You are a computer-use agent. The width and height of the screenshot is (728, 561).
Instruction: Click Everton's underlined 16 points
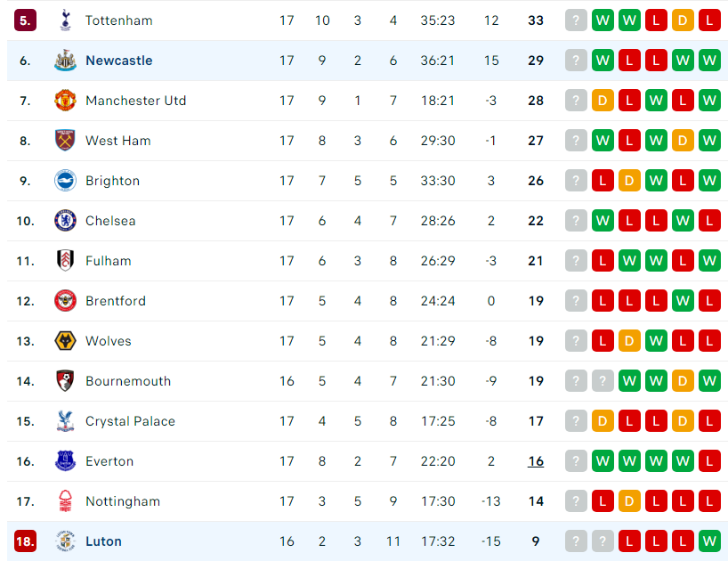[x=536, y=461]
